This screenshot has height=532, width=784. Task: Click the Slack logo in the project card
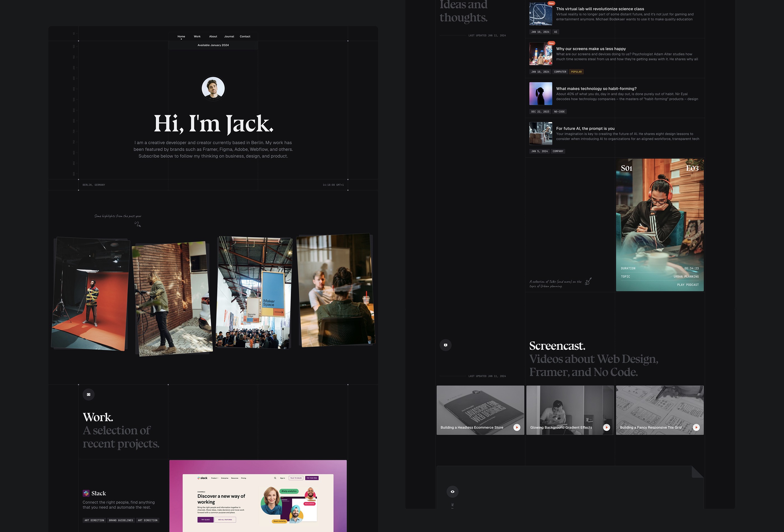(x=86, y=493)
